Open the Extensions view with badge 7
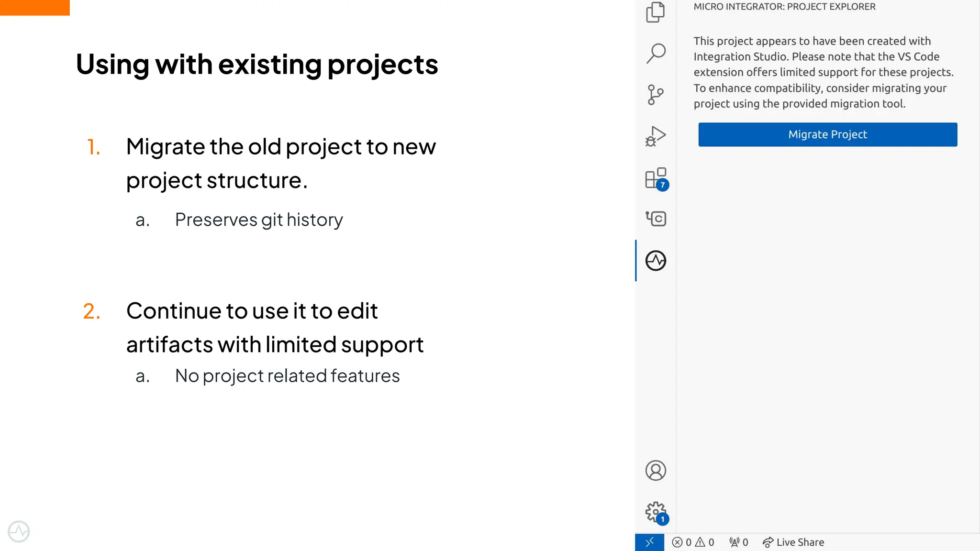980x551 pixels. 656,178
